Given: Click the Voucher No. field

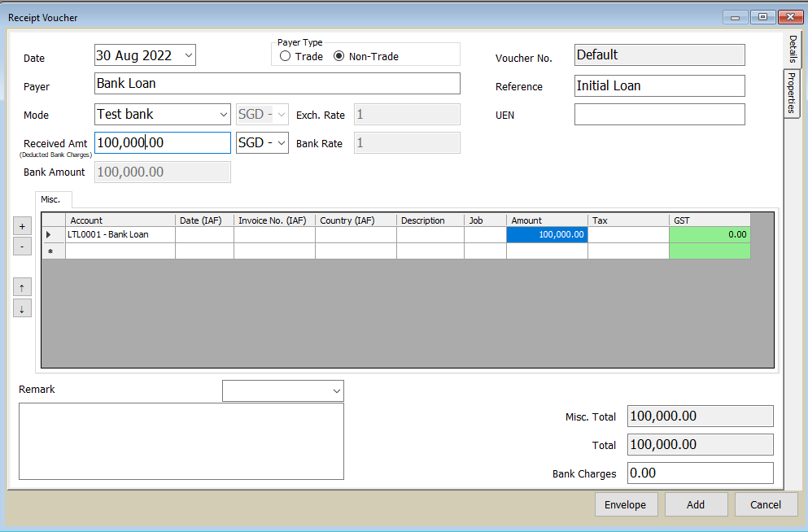Looking at the screenshot, I should click(x=660, y=55).
